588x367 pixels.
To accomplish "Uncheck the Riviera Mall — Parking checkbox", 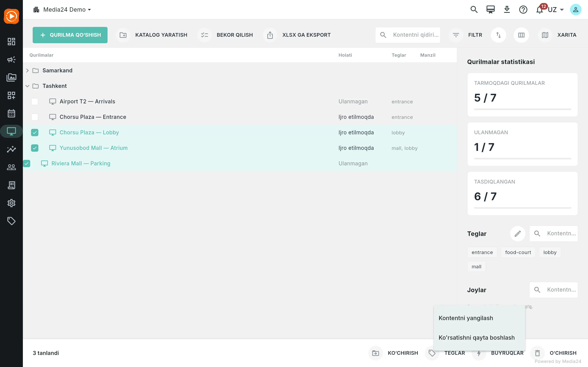I will (x=27, y=164).
